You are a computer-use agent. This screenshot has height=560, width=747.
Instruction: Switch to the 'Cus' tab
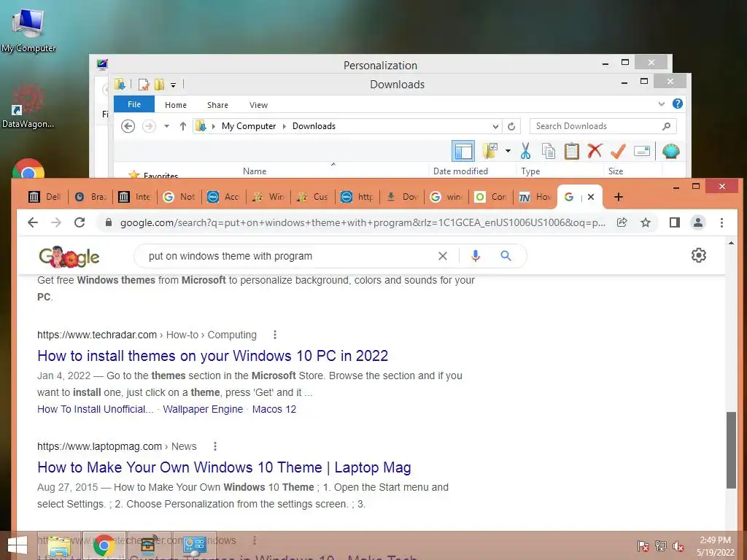[312, 197]
